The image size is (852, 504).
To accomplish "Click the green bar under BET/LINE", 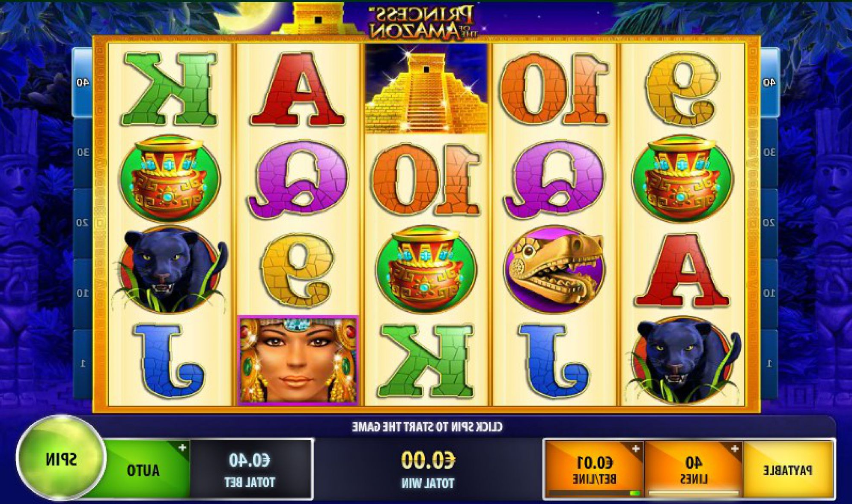I will click(x=635, y=493).
